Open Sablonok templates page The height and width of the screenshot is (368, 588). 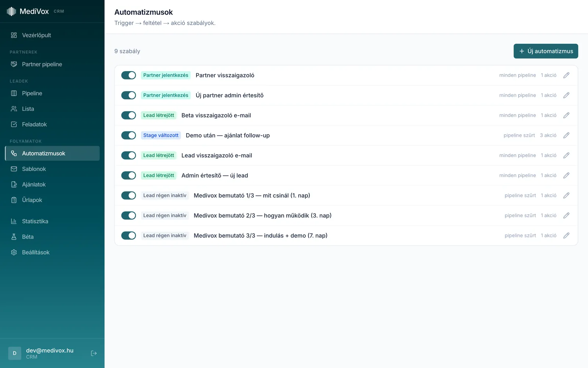(52, 169)
